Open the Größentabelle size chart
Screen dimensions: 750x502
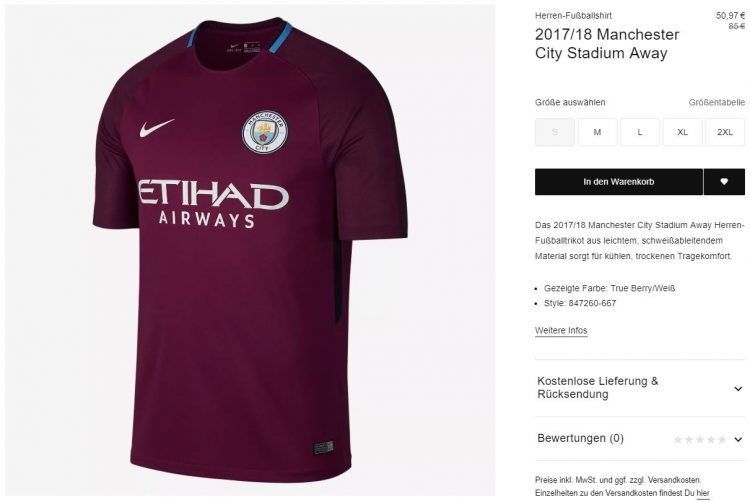717,102
